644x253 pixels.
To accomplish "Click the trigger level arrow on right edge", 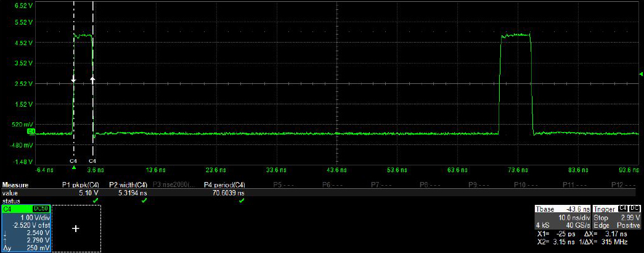I will point(641,74).
